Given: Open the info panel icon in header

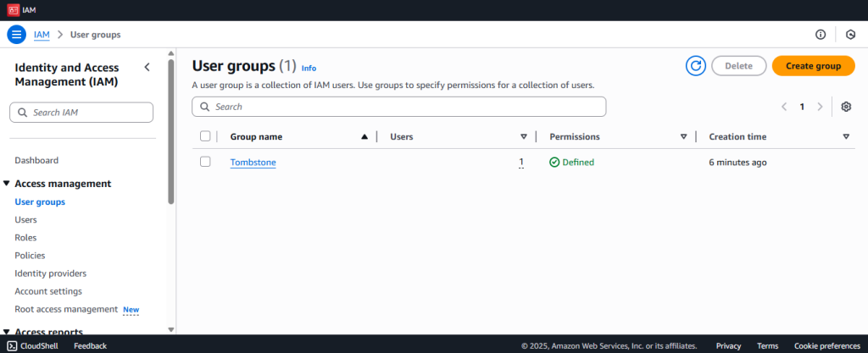Looking at the screenshot, I should point(821,35).
